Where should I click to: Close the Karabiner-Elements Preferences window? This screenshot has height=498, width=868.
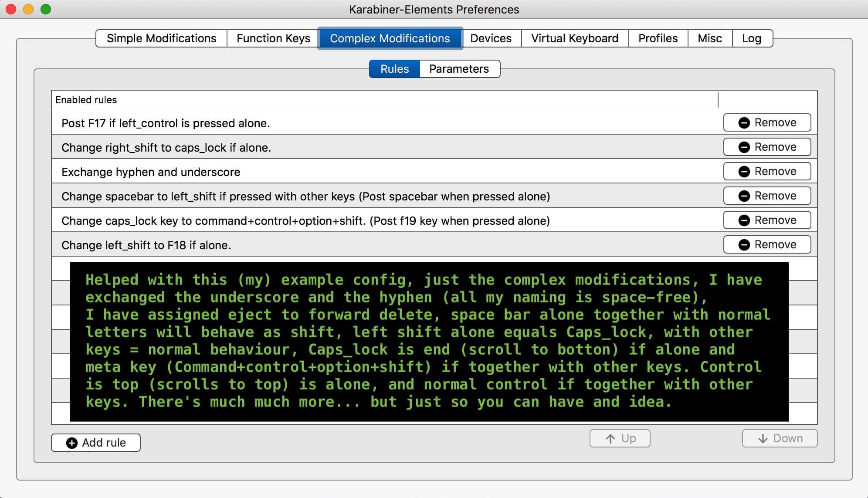[11, 9]
